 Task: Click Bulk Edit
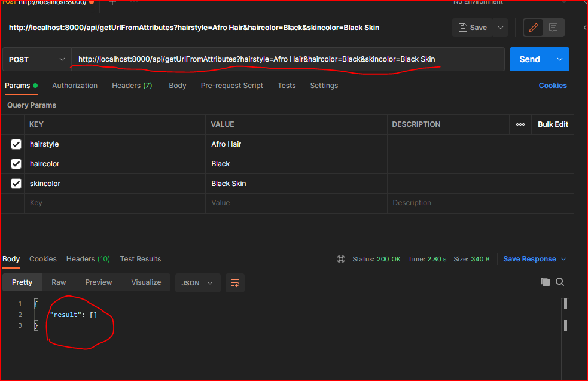point(553,124)
